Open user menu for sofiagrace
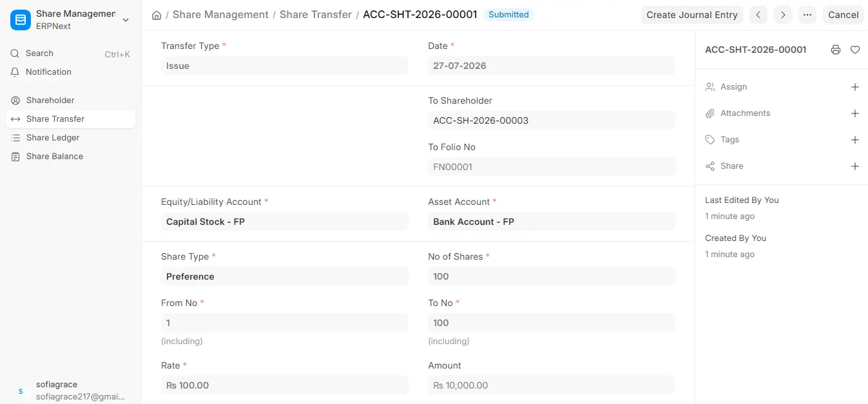This screenshot has height=404, width=868. pyautogui.click(x=71, y=390)
